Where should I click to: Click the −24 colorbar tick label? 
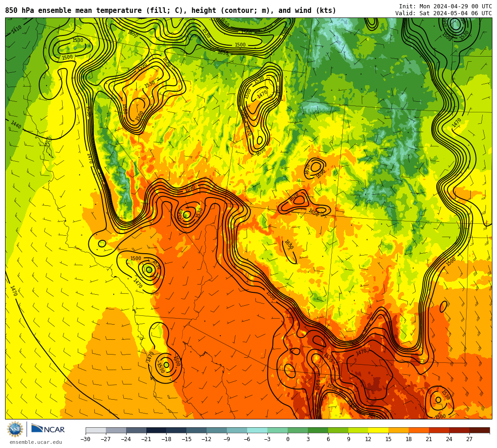126,439
